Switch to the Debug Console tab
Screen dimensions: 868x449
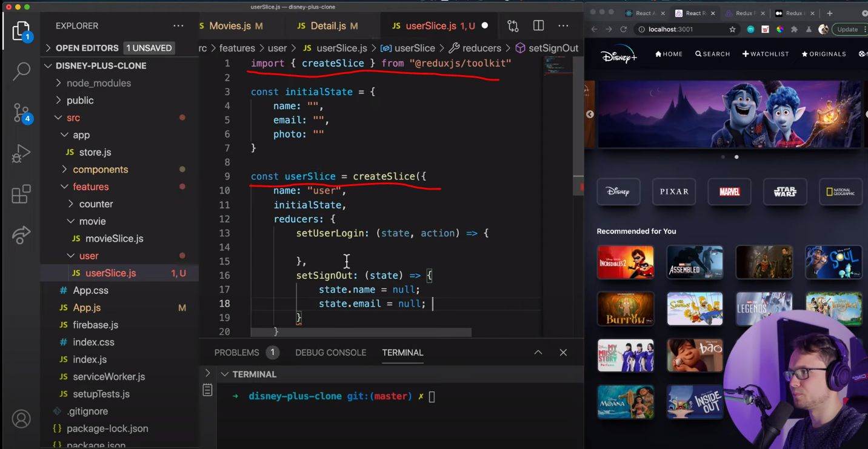[330, 353]
